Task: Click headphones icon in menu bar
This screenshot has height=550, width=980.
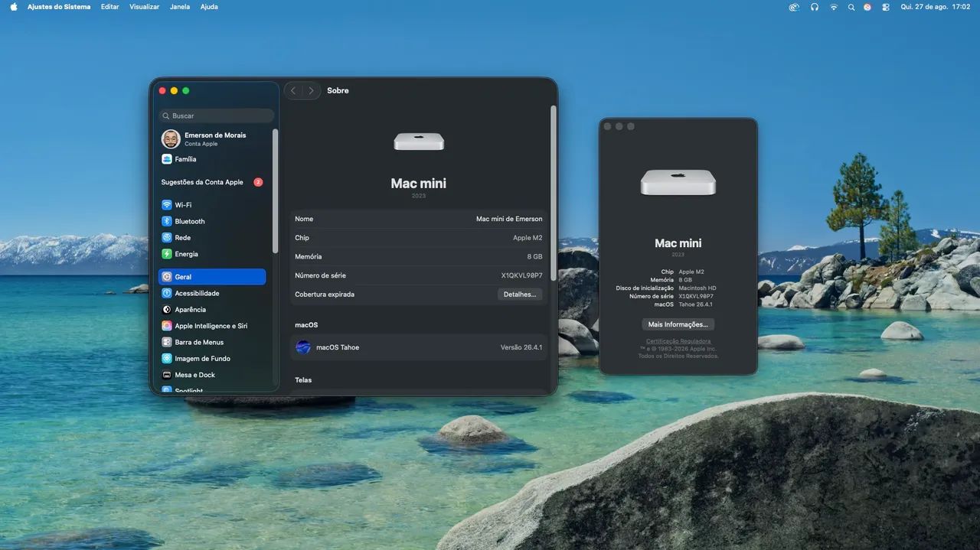Action: coord(814,7)
